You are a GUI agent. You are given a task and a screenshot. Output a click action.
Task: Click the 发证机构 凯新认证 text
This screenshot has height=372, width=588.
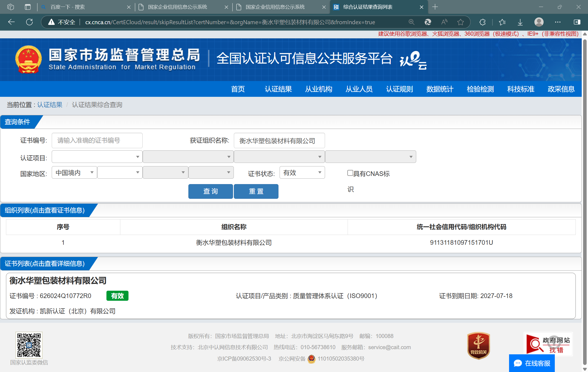click(62, 311)
